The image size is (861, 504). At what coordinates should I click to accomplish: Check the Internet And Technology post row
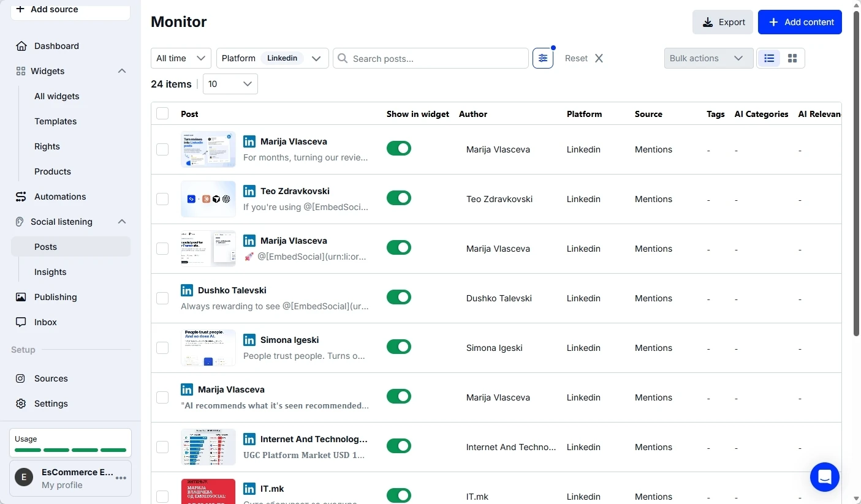(162, 447)
